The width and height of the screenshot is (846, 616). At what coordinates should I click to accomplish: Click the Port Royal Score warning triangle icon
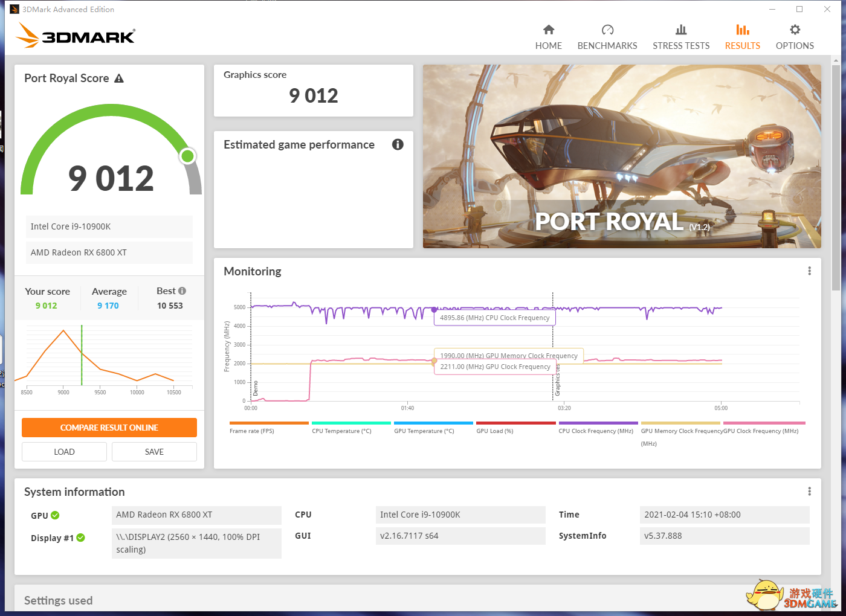pyautogui.click(x=119, y=79)
